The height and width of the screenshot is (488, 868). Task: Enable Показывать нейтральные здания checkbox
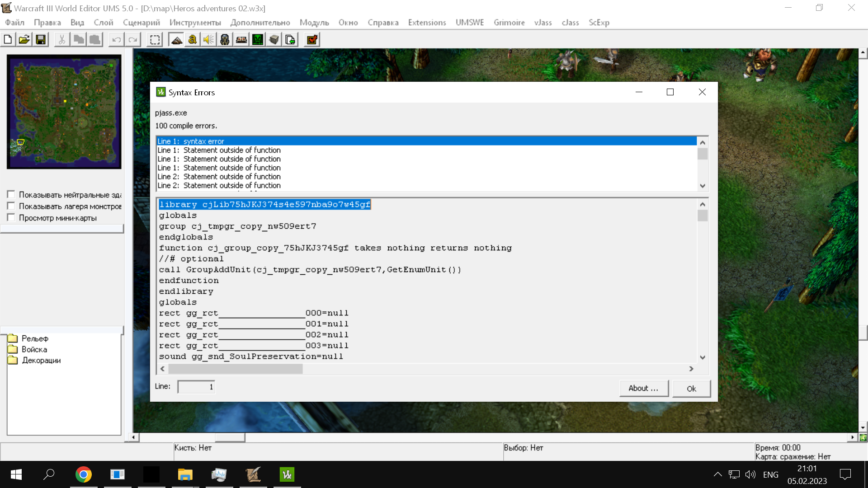point(11,195)
